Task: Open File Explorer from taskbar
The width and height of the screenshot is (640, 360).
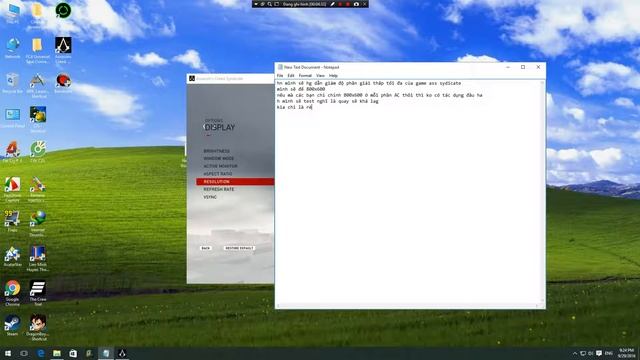Action: [x=57, y=353]
